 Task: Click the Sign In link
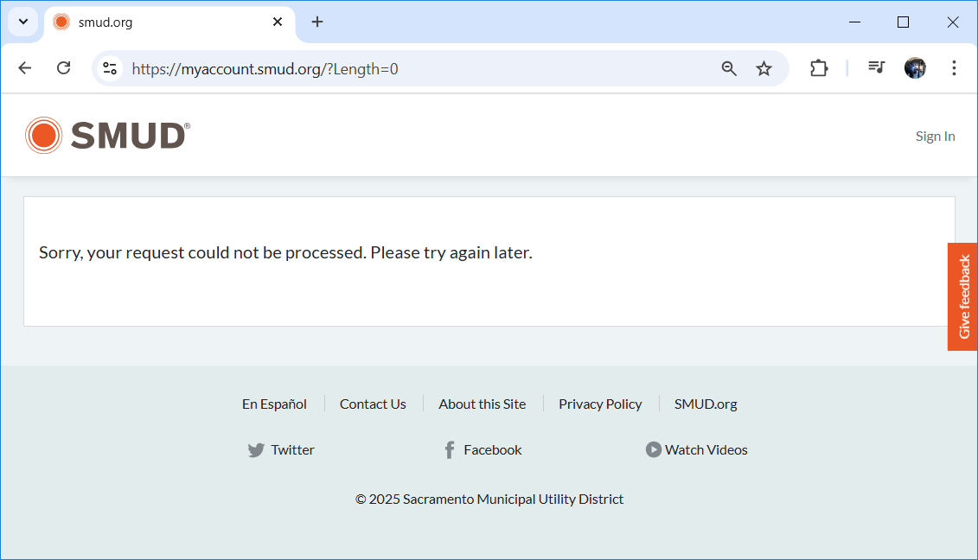[x=935, y=137]
